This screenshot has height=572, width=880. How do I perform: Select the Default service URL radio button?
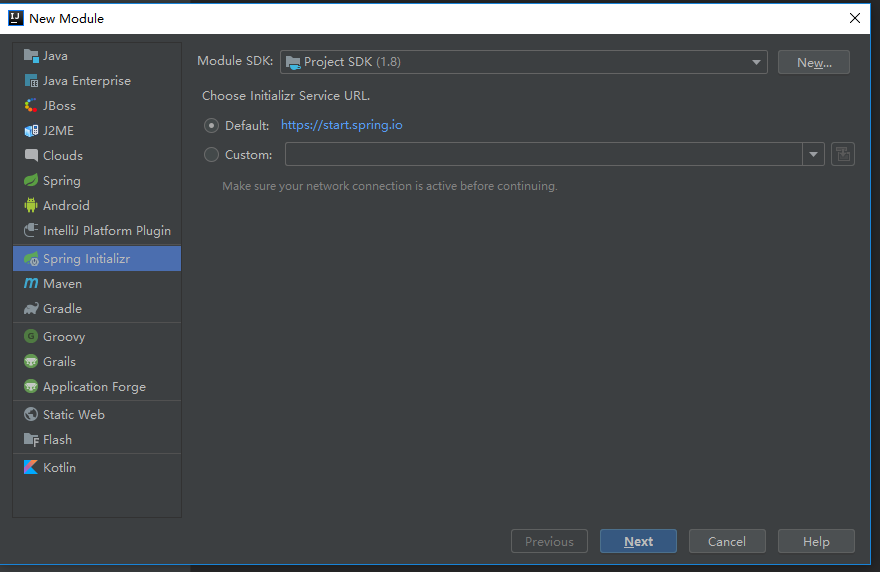tap(211, 125)
